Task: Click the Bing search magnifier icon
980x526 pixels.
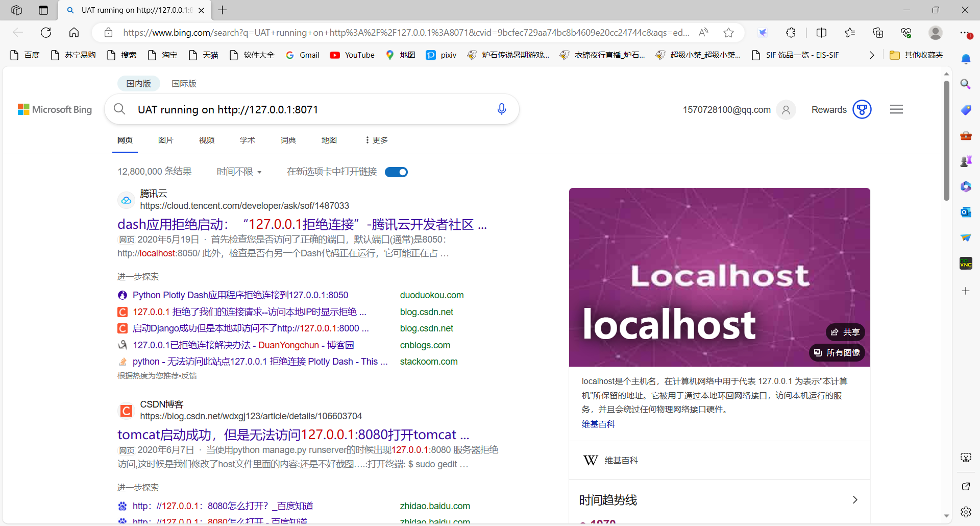Action: [x=119, y=109]
